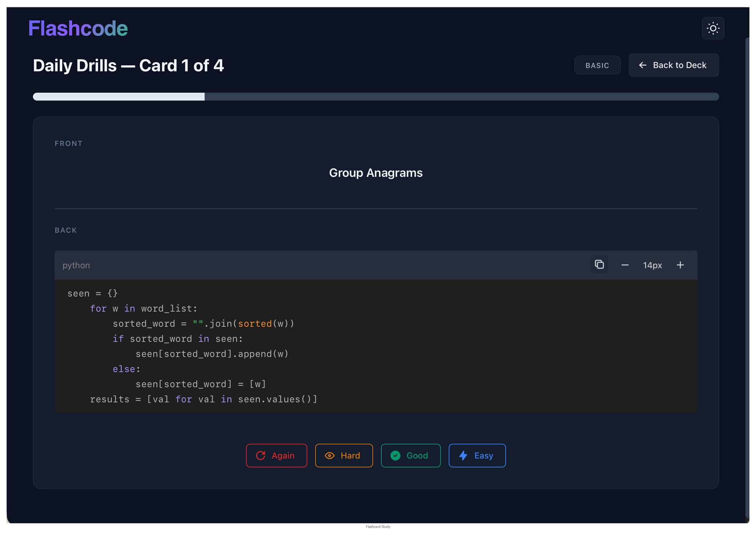The height and width of the screenshot is (543, 756).
Task: Rate the card as Hard
Action: point(344,455)
